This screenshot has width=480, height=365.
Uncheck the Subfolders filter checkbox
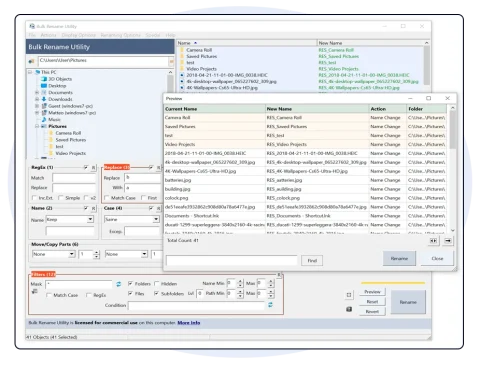pos(157,293)
